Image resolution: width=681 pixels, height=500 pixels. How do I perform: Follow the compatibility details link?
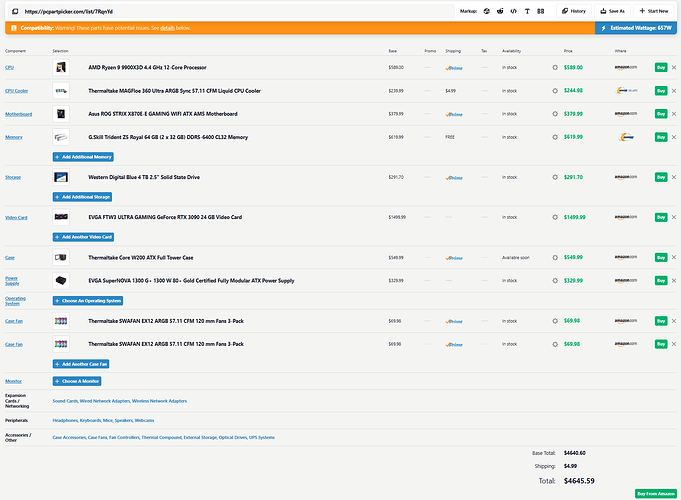[x=166, y=28]
